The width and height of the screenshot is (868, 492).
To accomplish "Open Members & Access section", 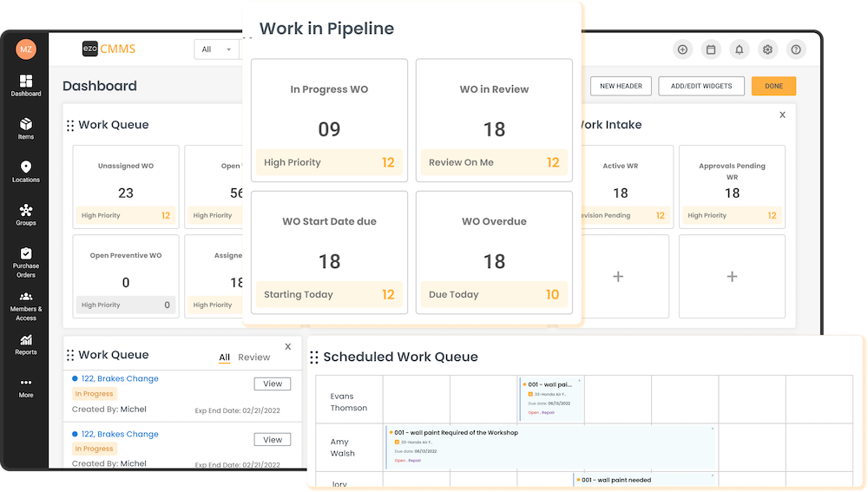I will pos(26,306).
